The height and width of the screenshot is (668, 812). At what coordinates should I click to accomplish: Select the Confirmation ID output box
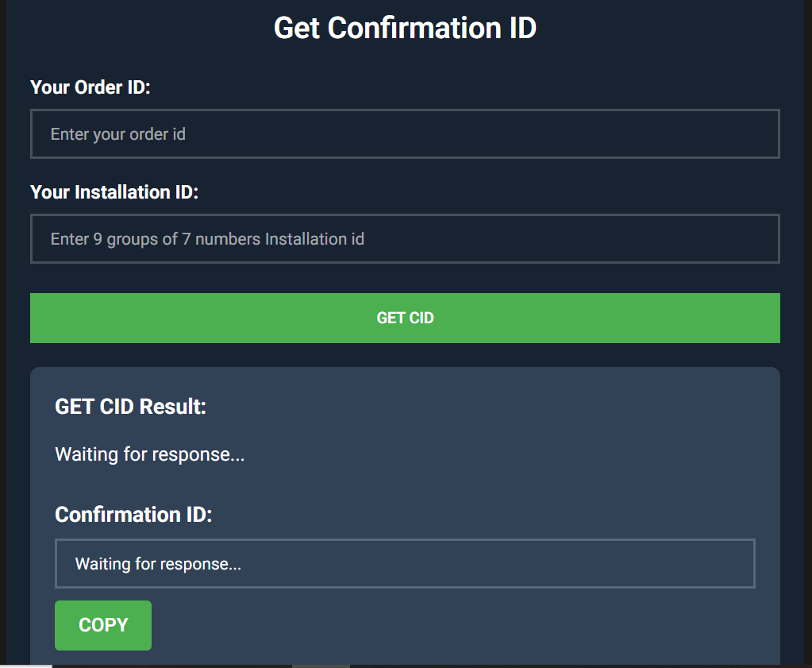coord(405,564)
